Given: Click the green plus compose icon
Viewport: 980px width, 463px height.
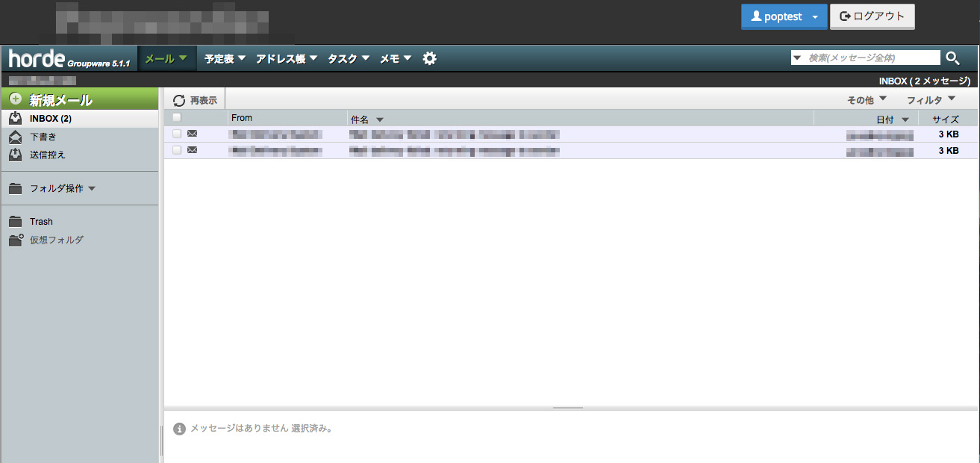Looking at the screenshot, I should [16, 99].
